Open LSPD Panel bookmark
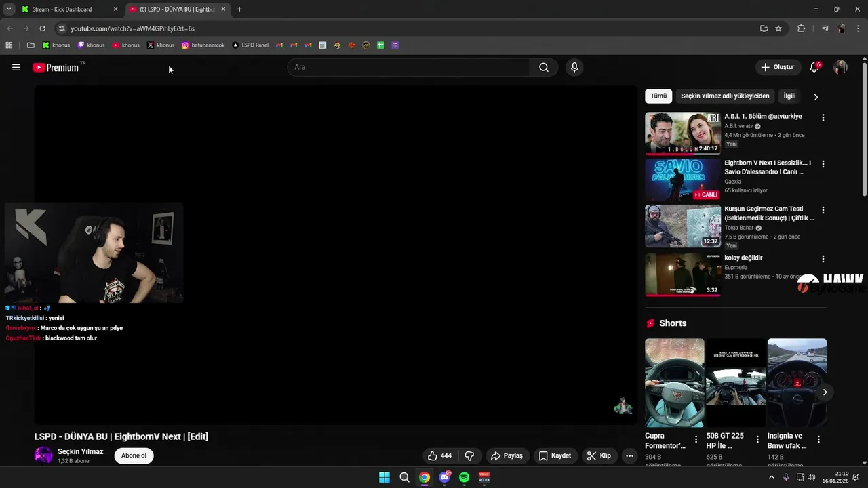Screen dimensions: 868x488 pos(250,45)
